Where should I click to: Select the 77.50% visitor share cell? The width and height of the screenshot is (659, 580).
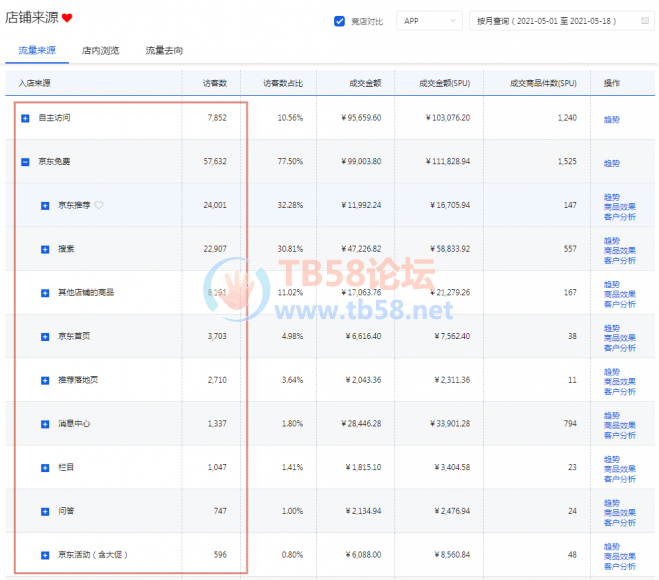[x=290, y=161]
